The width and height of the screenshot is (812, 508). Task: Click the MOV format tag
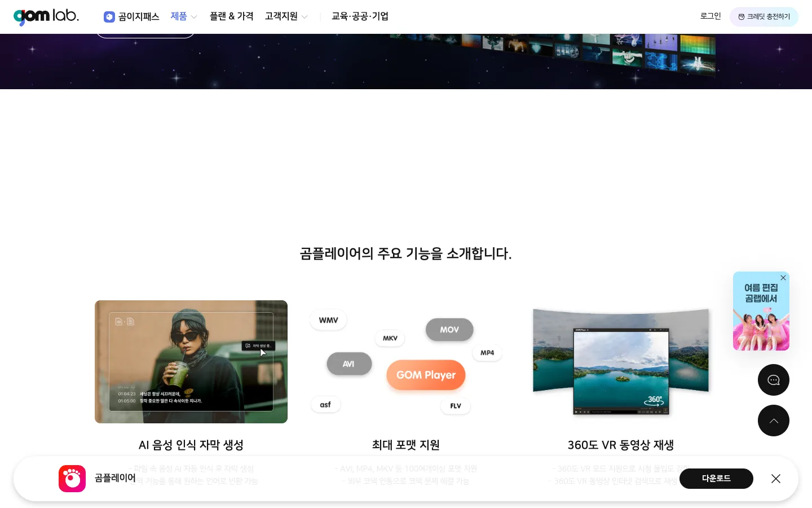pyautogui.click(x=449, y=330)
